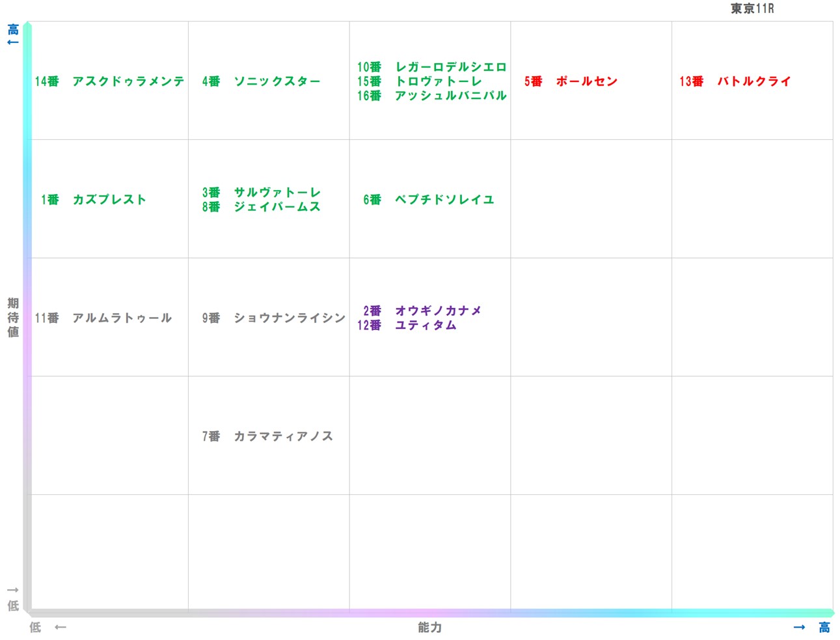
Task: Select horse 9番 ショウナンライシン
Action: [x=273, y=318]
